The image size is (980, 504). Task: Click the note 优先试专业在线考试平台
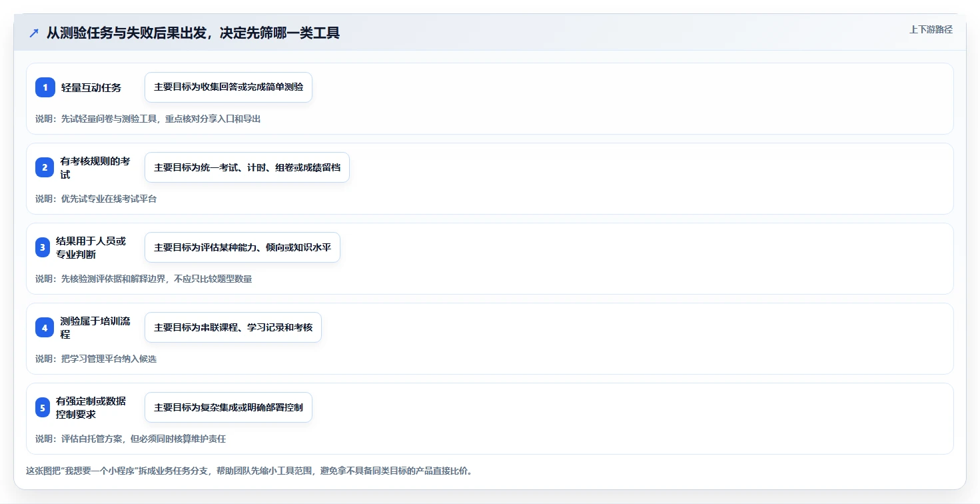pos(96,199)
